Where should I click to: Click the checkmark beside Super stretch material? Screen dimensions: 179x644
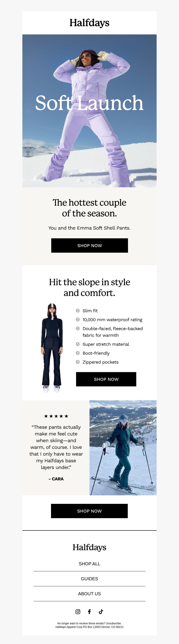pos(78,344)
